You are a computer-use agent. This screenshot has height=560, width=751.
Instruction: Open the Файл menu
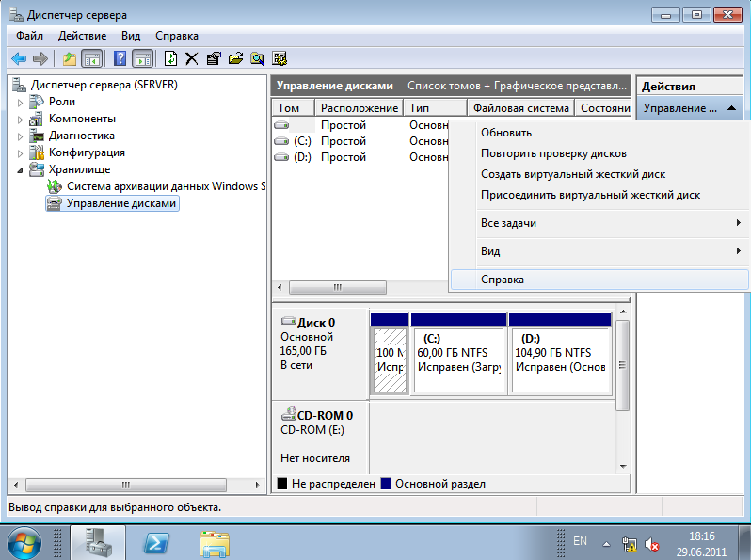pos(30,36)
